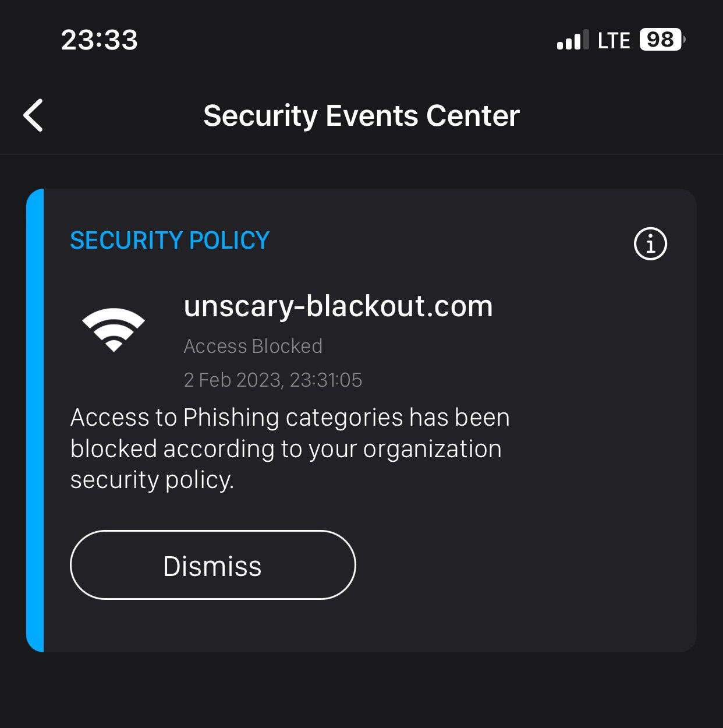
Task: Tap the Security Events Center title
Action: click(x=361, y=115)
